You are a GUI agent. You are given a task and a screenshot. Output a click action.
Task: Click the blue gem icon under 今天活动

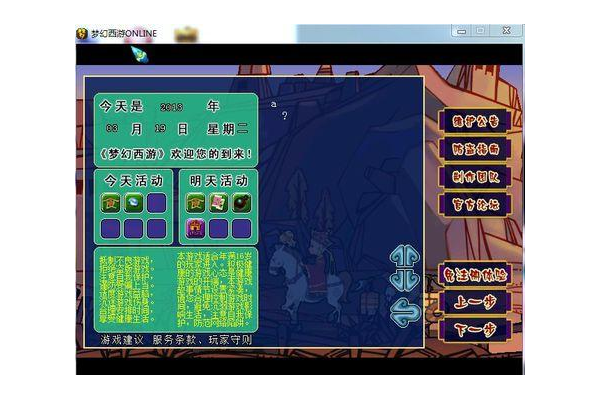(x=134, y=203)
